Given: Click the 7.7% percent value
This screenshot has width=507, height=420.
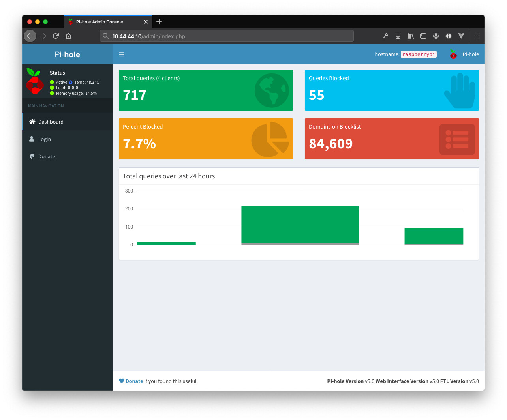Looking at the screenshot, I should pyautogui.click(x=139, y=144).
